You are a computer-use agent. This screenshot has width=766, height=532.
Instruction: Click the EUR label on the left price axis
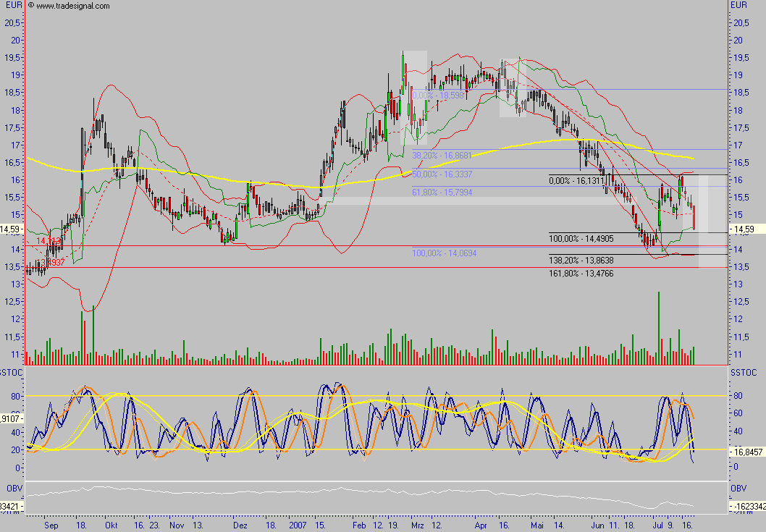[12, 5]
